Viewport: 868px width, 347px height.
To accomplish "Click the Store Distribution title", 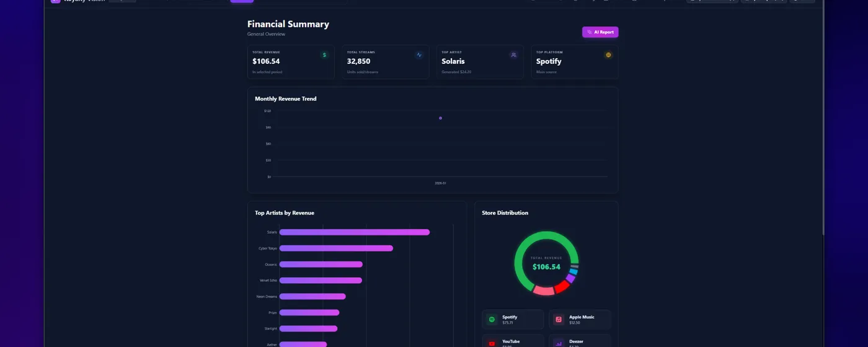I will pos(505,213).
